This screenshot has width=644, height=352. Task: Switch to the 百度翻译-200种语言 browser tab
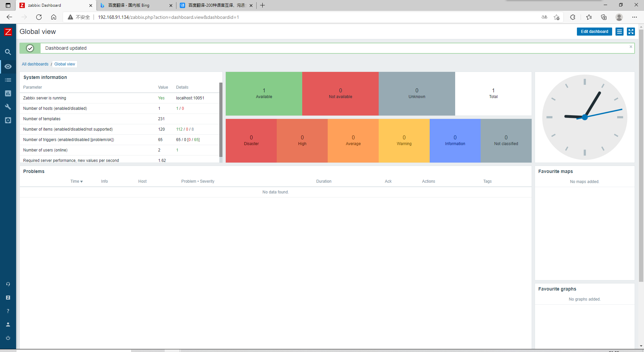click(x=216, y=5)
